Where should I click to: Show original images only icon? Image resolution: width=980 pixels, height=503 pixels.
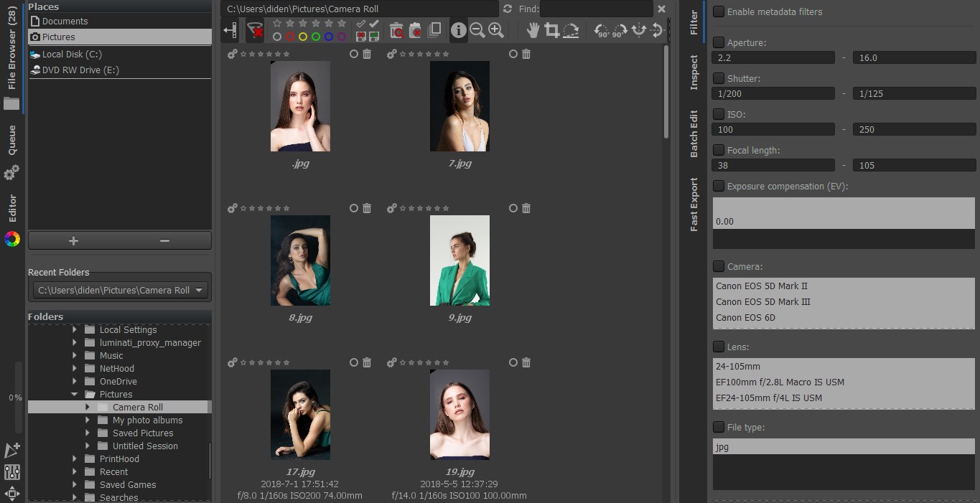pos(434,30)
